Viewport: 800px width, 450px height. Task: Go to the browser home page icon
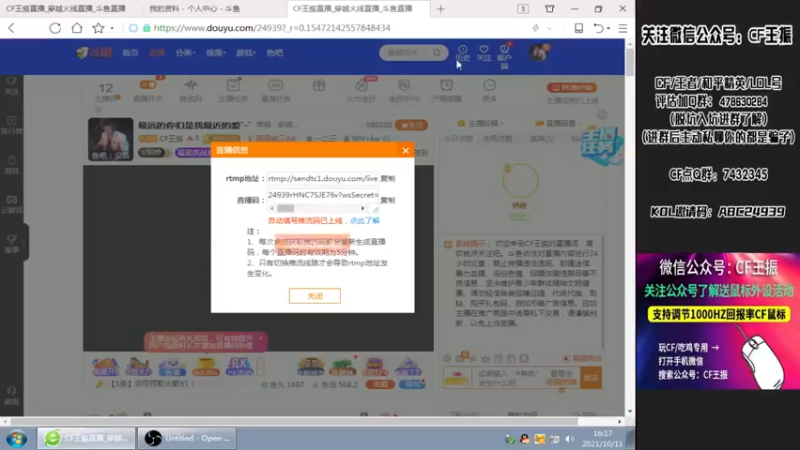[77, 28]
